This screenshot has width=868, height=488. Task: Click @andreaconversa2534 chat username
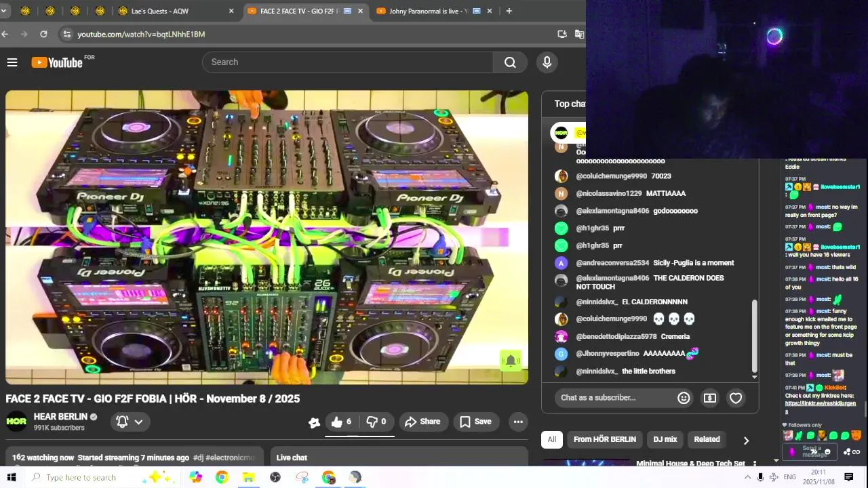[x=612, y=263]
